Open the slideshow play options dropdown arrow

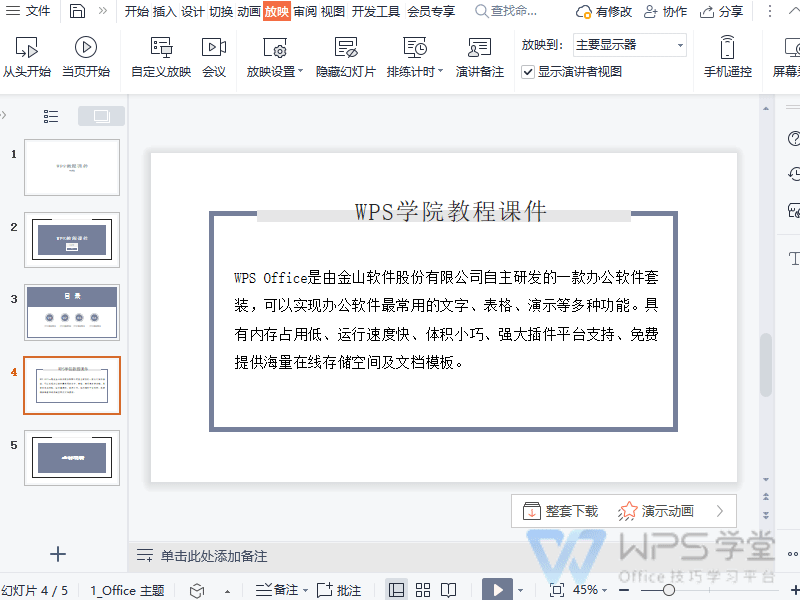520,590
